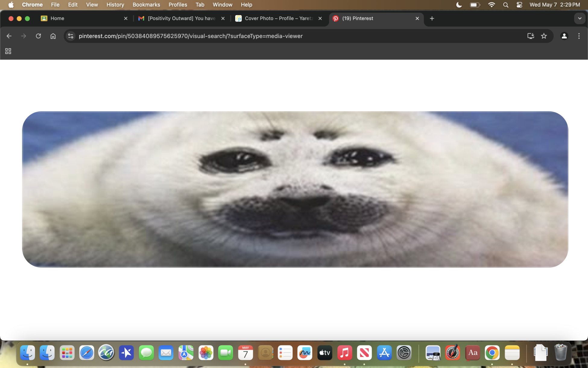Image resolution: width=588 pixels, height=368 pixels.
Task: Open the apps grid in bookmarks bar
Action: click(x=8, y=51)
